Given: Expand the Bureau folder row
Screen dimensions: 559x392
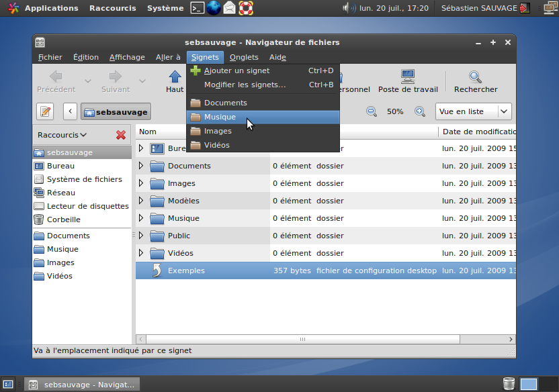Looking at the screenshot, I should [141, 148].
